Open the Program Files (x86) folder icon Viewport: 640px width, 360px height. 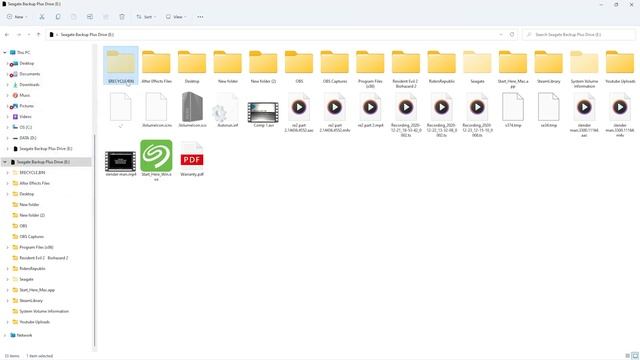tap(370, 62)
